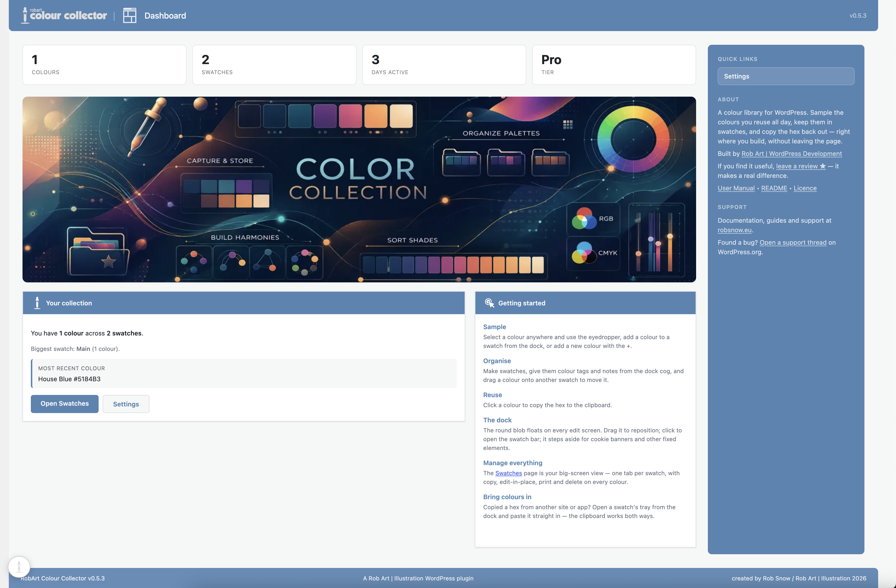Click the Bring colours in heading

click(507, 497)
